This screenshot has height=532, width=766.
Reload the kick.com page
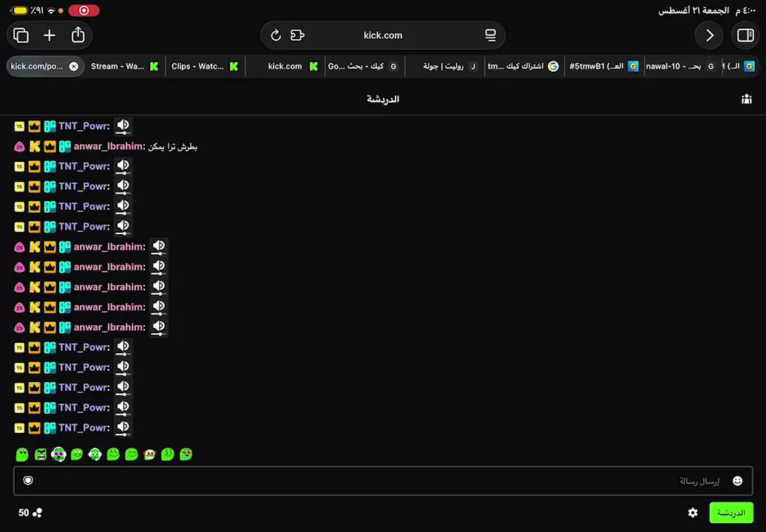pos(276,35)
